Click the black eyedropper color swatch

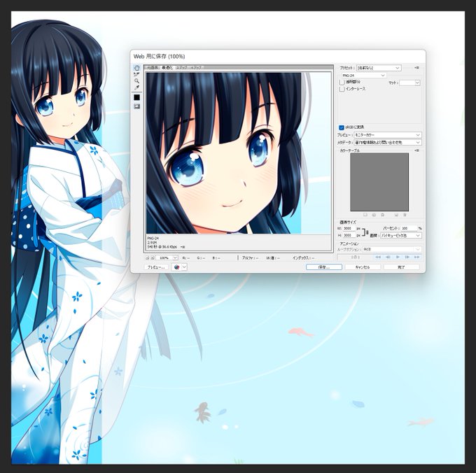[137, 97]
